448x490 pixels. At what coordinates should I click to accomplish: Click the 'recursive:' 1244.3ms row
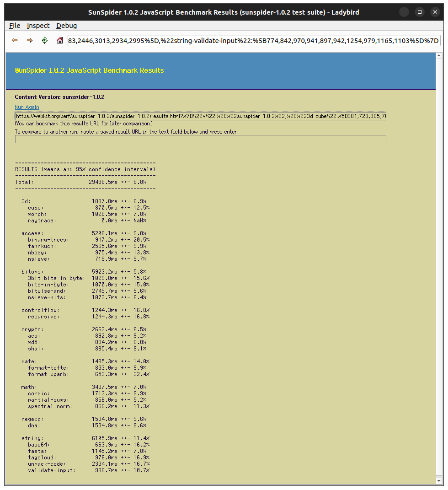pyautogui.click(x=89, y=317)
